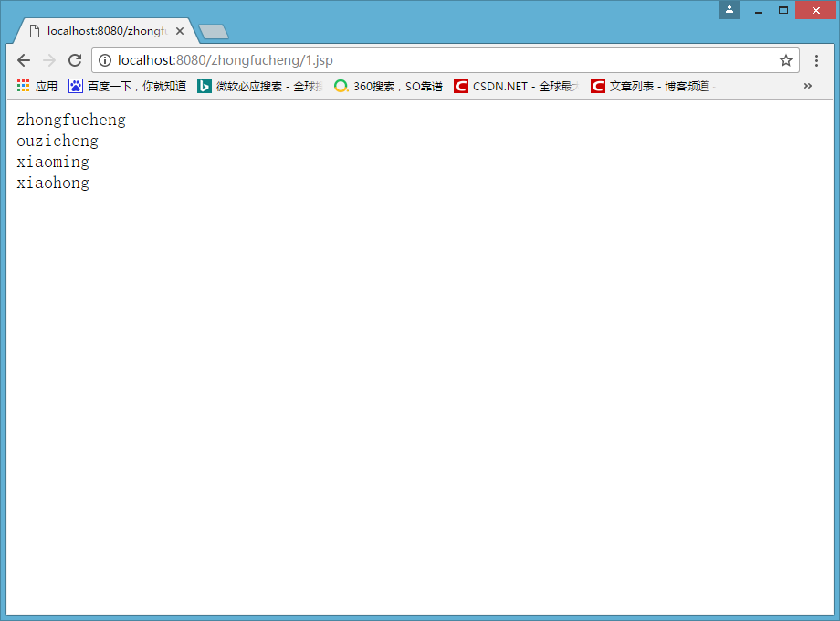Reload the current page
840x621 pixels.
pyautogui.click(x=75, y=60)
